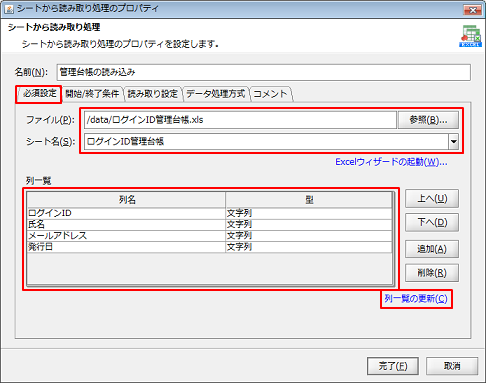Click the 文字列 type cell for 発行日

tap(309, 247)
